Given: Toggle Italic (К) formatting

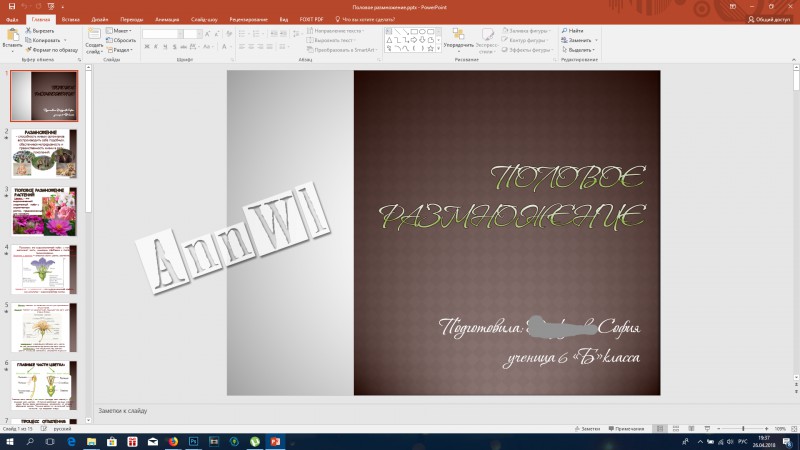Looking at the screenshot, I should point(156,47).
